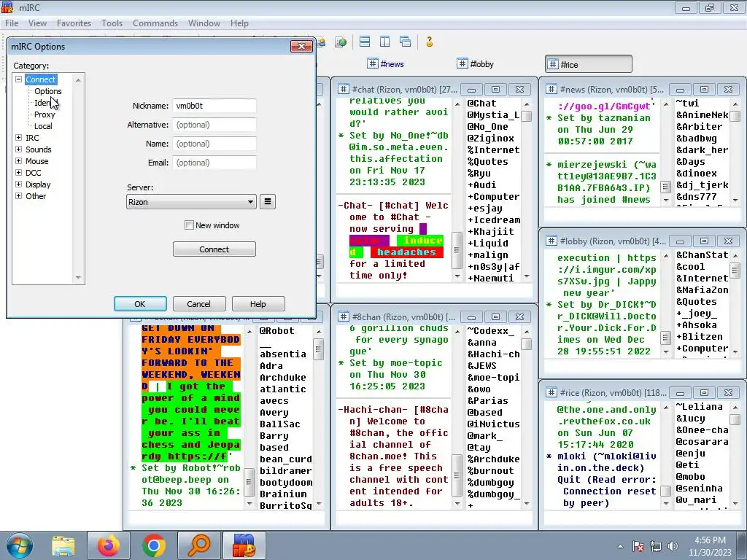Close the mIRC Options dialog
The height and width of the screenshot is (560, 747).
(301, 46)
